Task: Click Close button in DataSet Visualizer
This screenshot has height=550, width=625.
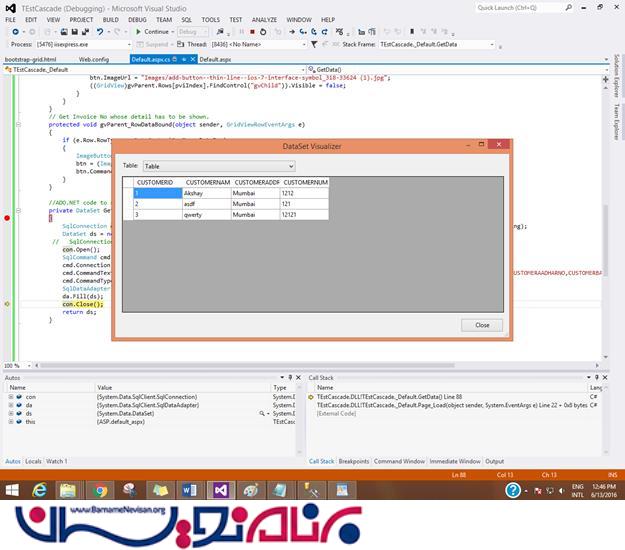Action: coord(482,325)
